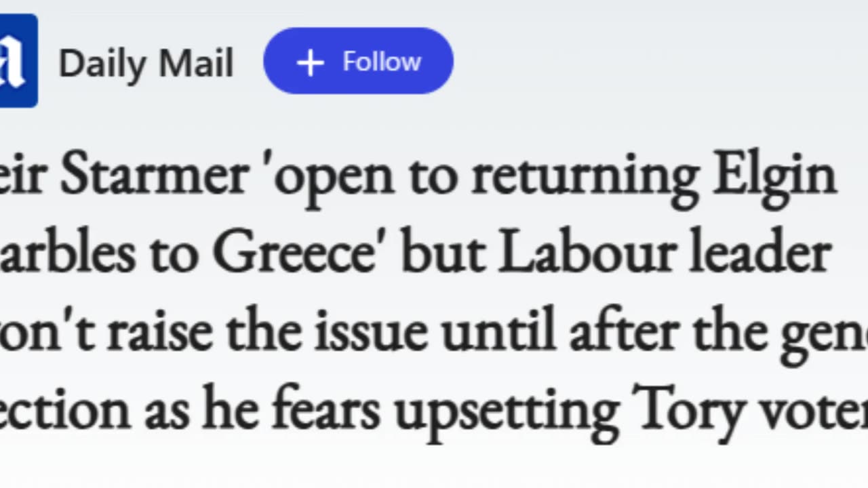868x488 pixels.
Task: Click the word 'Mail' in publisher name
Action: tap(196, 64)
